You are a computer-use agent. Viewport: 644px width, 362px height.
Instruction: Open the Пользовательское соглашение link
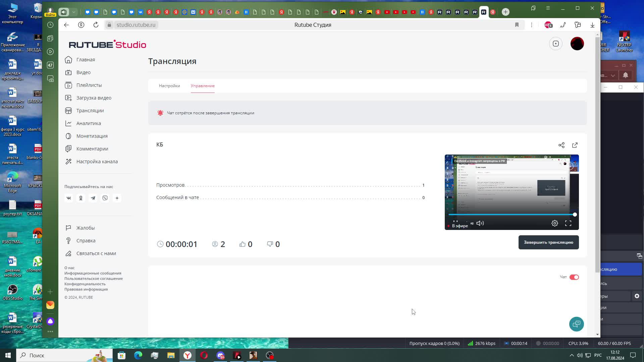(93, 279)
